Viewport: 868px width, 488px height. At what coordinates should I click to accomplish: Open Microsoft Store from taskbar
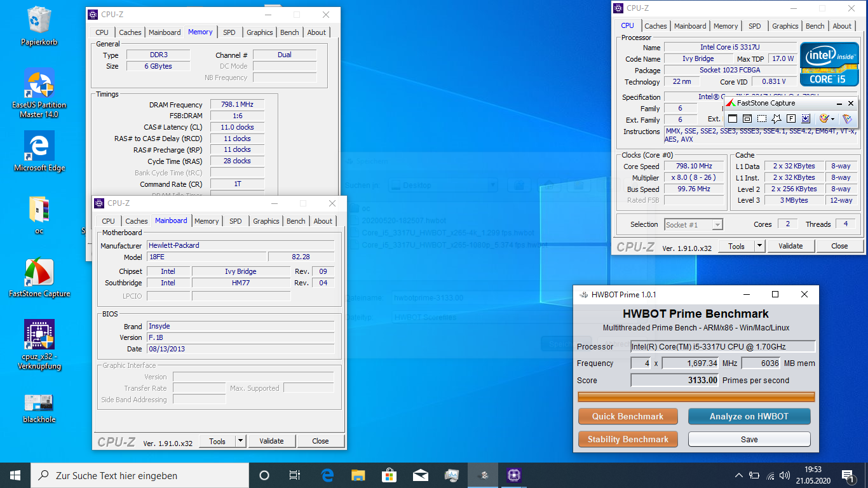(x=389, y=475)
